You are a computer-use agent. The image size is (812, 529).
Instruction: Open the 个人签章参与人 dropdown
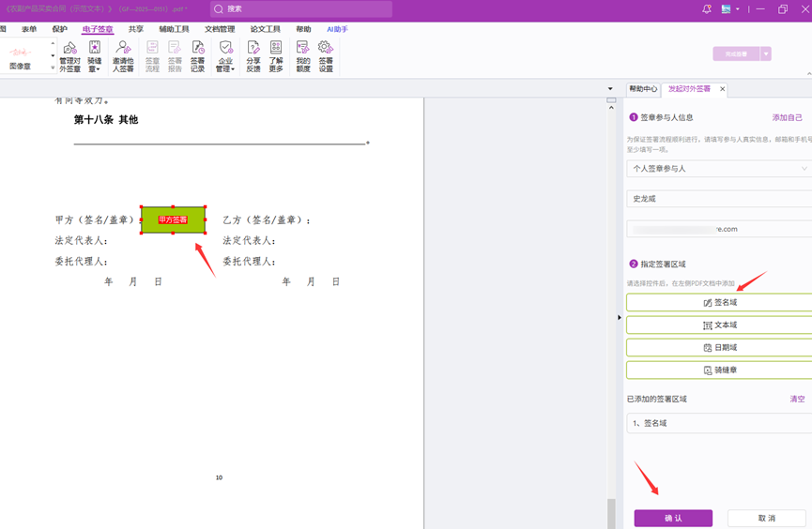719,169
